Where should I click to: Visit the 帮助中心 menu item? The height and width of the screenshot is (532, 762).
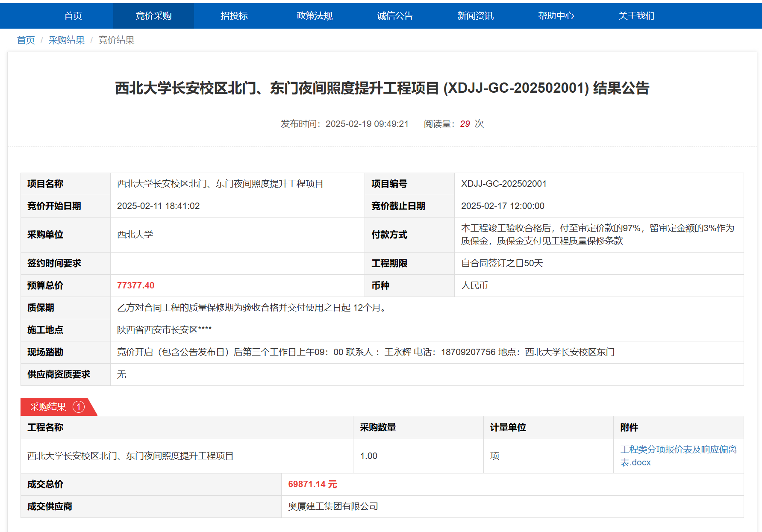556,16
